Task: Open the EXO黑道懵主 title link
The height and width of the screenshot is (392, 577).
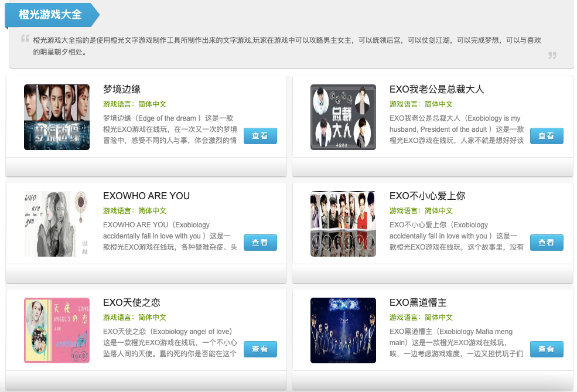Action: pyautogui.click(x=418, y=302)
